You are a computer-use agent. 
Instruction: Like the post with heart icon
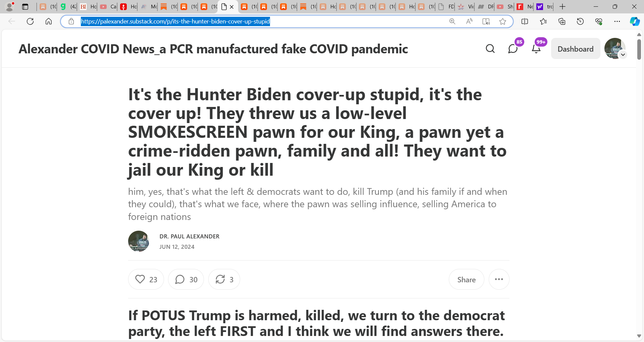click(x=146, y=279)
